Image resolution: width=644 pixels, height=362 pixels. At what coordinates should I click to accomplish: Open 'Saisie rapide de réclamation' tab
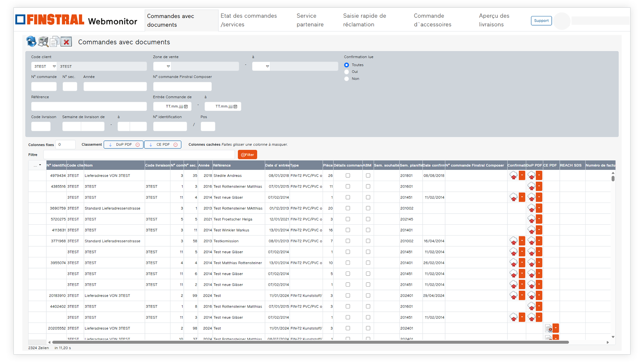365,20
